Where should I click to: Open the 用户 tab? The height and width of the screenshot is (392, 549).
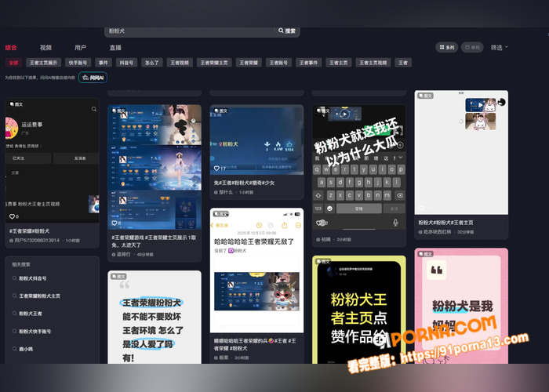[x=80, y=48]
